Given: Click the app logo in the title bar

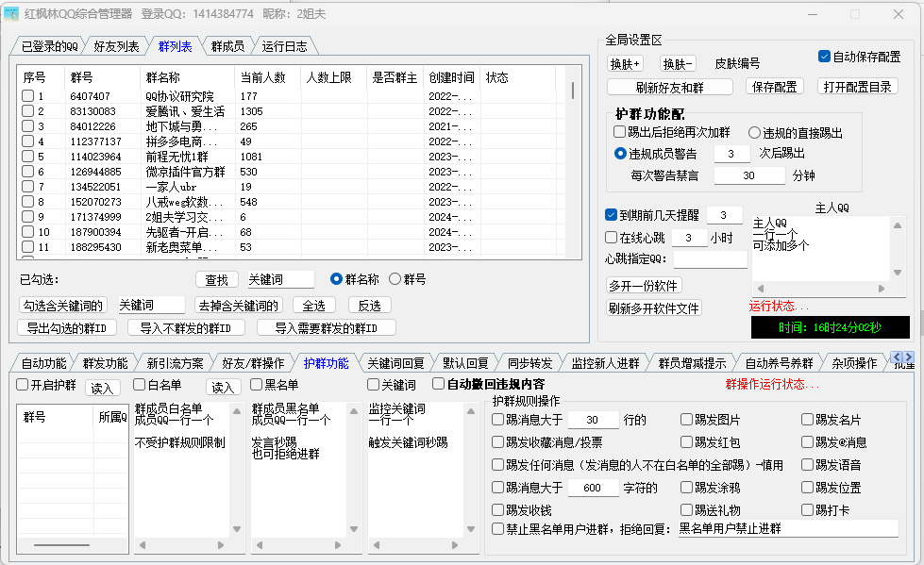Looking at the screenshot, I should 11,14.
